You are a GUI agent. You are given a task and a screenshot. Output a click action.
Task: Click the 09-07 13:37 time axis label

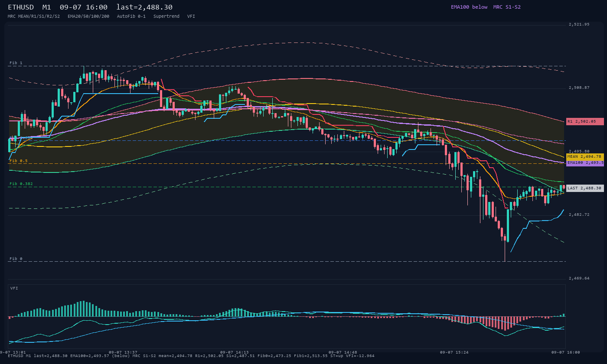pos(123,352)
